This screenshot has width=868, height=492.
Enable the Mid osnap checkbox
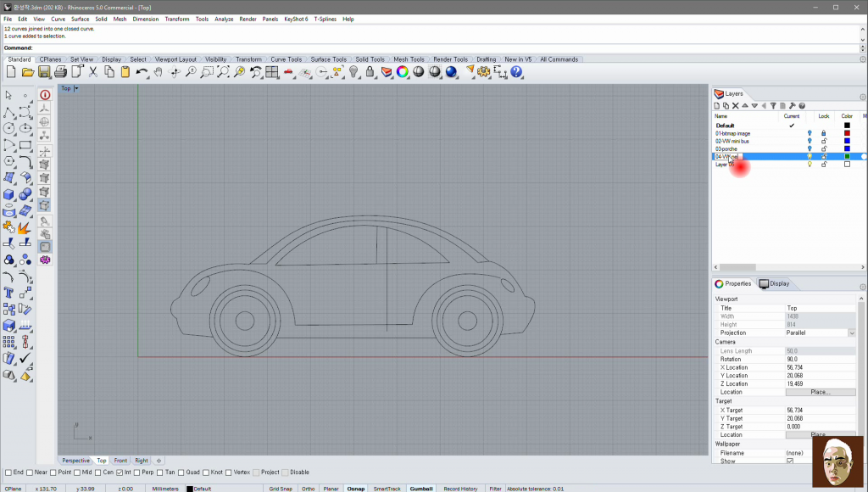click(77, 472)
